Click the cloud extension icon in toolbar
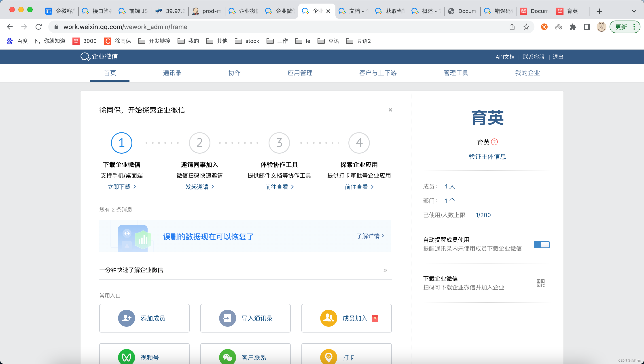 click(x=558, y=27)
